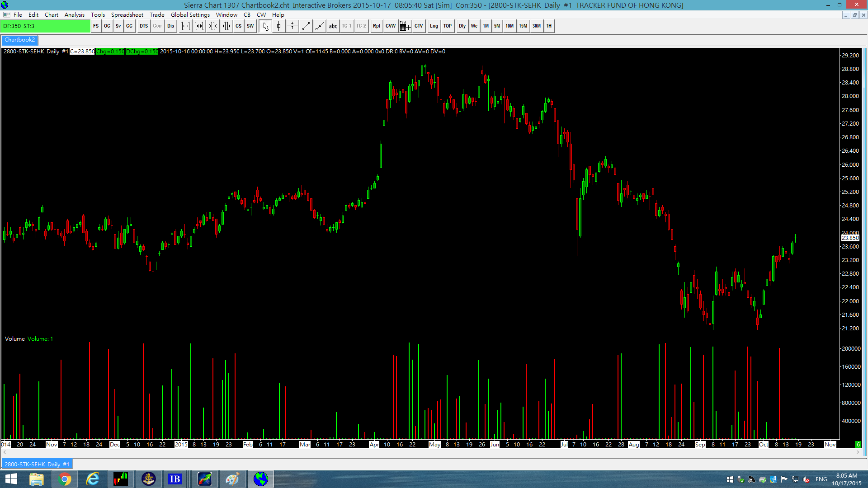Image resolution: width=868 pixels, height=488 pixels.
Task: Click the abc text drawing tool
Action: pos(333,26)
